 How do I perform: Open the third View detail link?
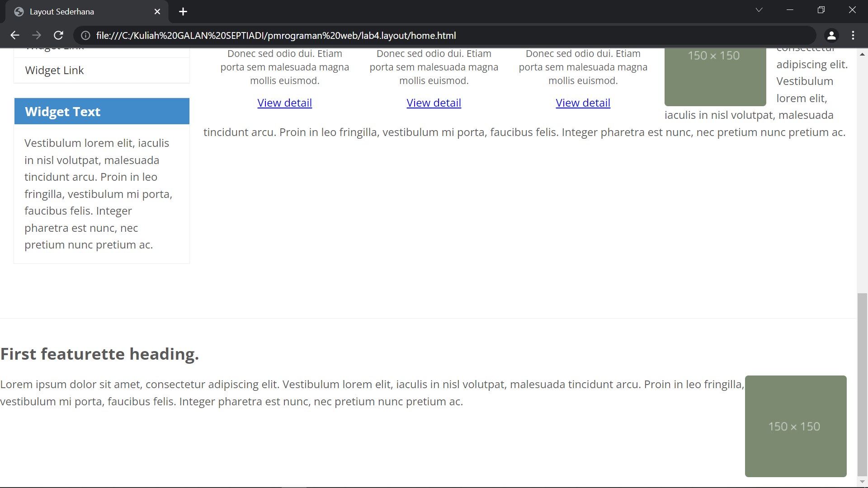(583, 103)
